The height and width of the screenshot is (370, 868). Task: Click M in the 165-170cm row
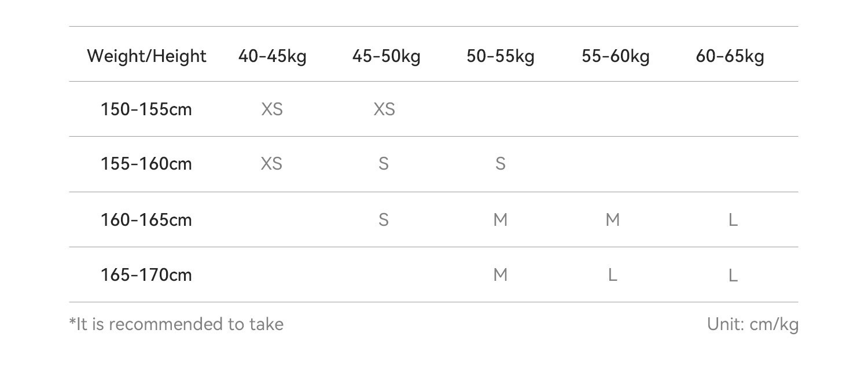pyautogui.click(x=501, y=274)
